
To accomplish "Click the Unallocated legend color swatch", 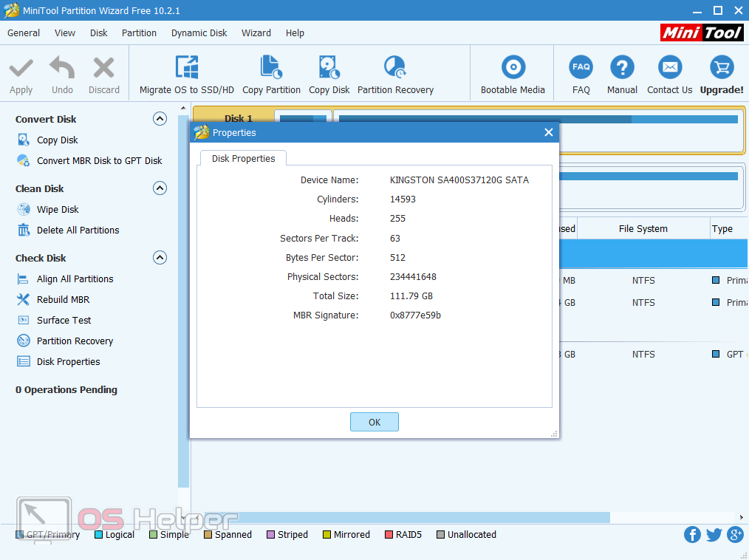I will coord(441,535).
